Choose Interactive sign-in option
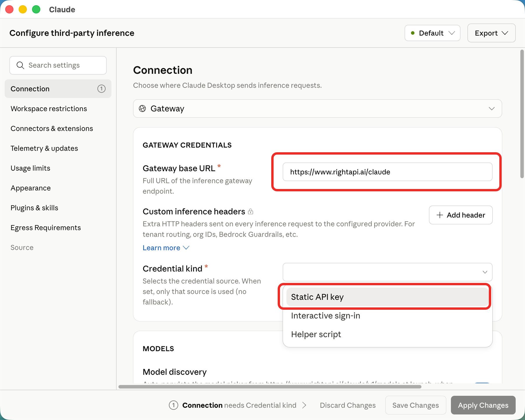The width and height of the screenshot is (525, 420). coord(387,316)
